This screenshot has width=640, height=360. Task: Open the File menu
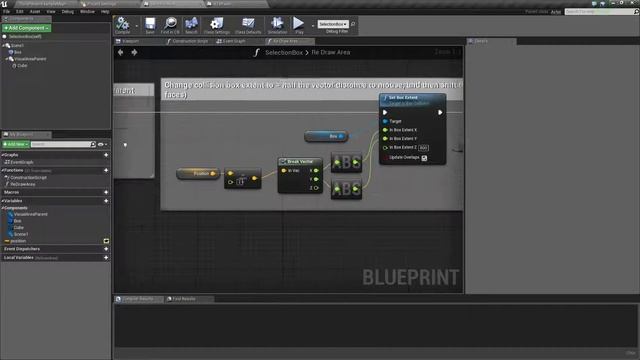(x=6, y=11)
